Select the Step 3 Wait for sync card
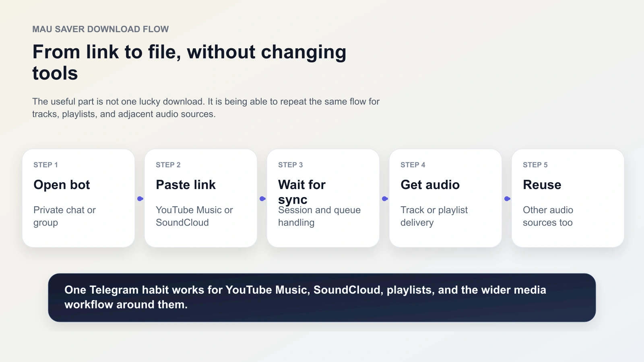644x362 pixels. click(x=323, y=198)
